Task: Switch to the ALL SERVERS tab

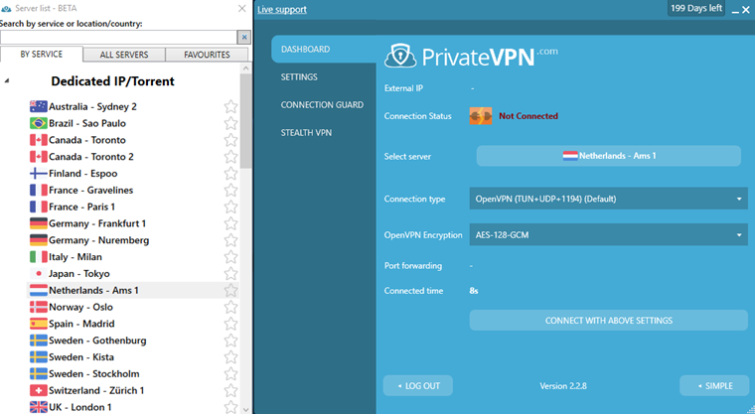Action: pos(124,55)
